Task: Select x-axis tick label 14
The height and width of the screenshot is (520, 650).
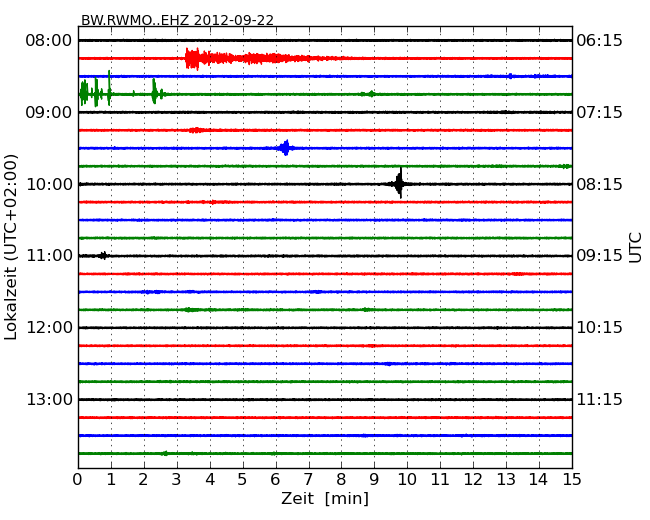Action: coord(538,479)
